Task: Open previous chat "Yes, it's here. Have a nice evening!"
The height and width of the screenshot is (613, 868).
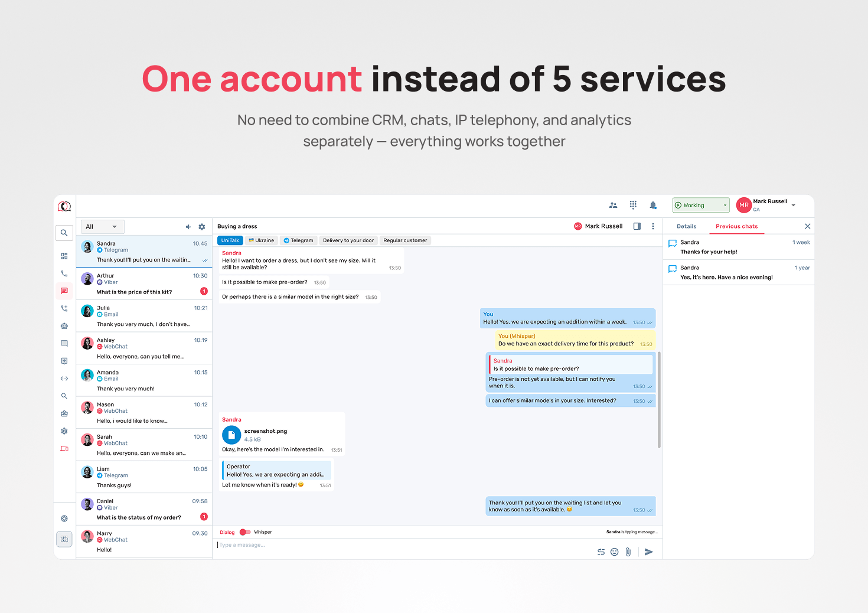Action: [739, 272]
